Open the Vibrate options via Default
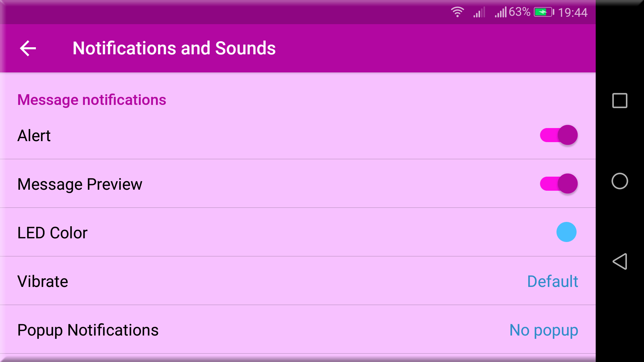This screenshot has height=362, width=644. click(x=553, y=281)
